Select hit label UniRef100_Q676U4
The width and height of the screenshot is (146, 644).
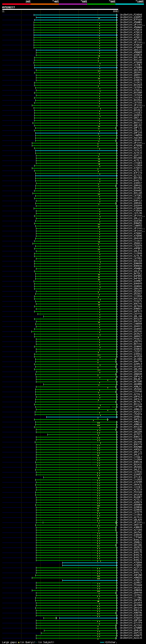(x=131, y=306)
